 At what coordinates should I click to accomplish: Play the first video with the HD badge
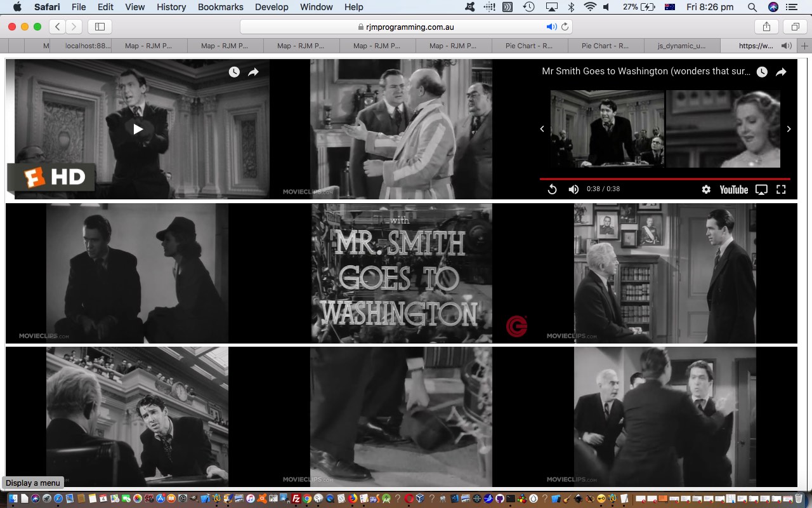[x=138, y=129]
